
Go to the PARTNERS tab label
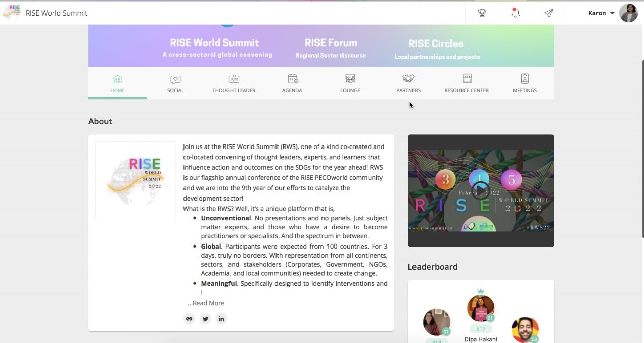click(408, 90)
